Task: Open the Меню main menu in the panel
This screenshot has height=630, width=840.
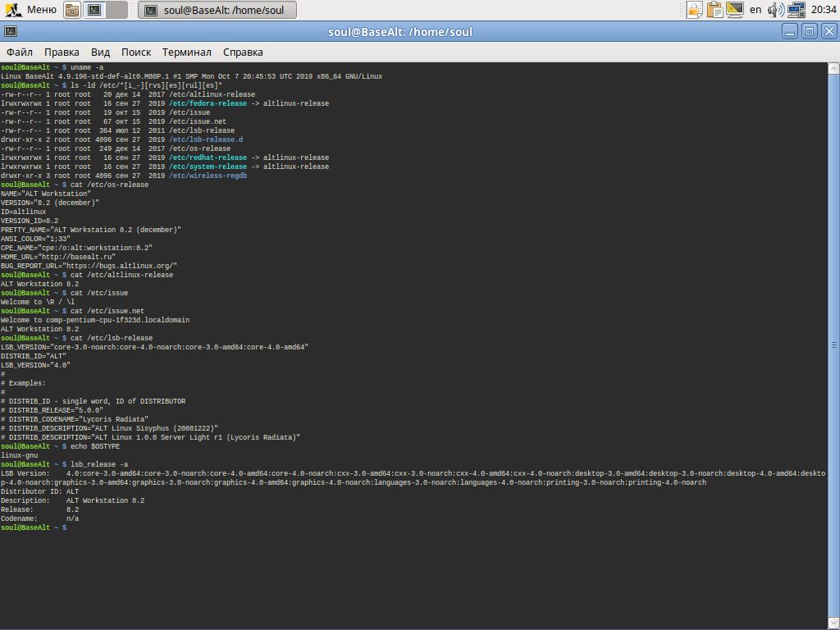Action: pos(30,10)
